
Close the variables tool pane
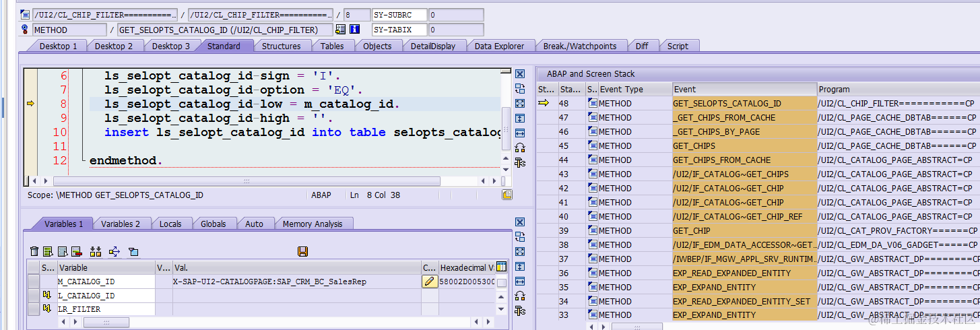tap(520, 222)
